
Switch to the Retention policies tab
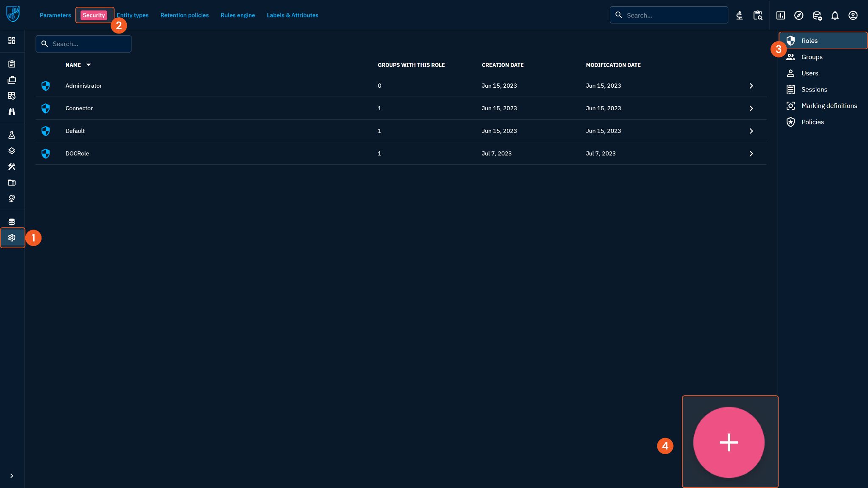click(x=184, y=15)
